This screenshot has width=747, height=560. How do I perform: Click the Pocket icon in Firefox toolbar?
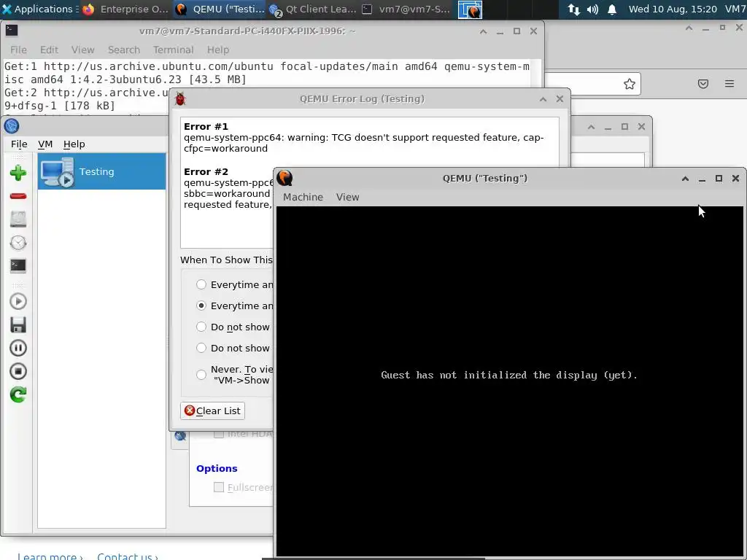[703, 84]
